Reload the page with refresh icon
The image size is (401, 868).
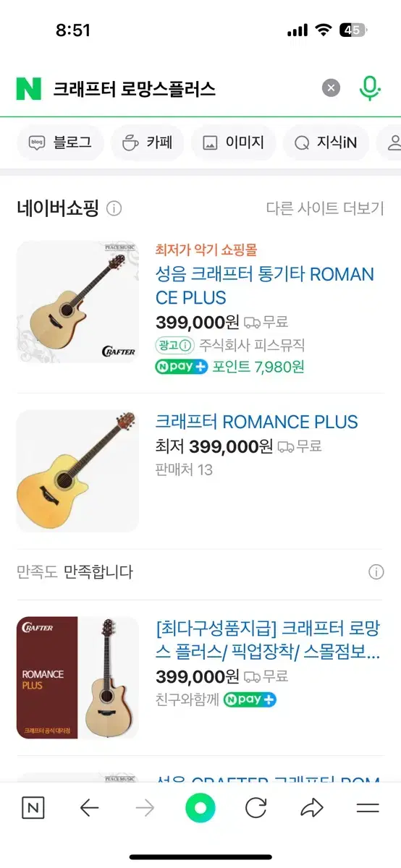256,808
